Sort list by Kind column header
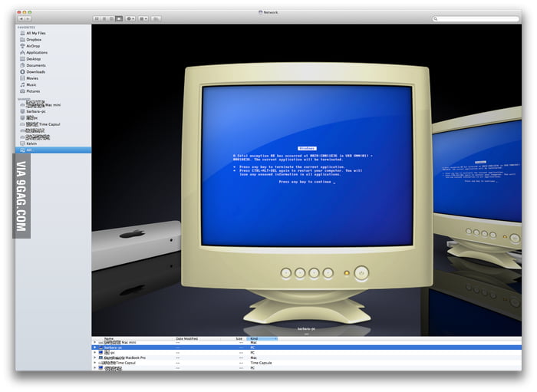The width and height of the screenshot is (537, 392). pos(255,338)
